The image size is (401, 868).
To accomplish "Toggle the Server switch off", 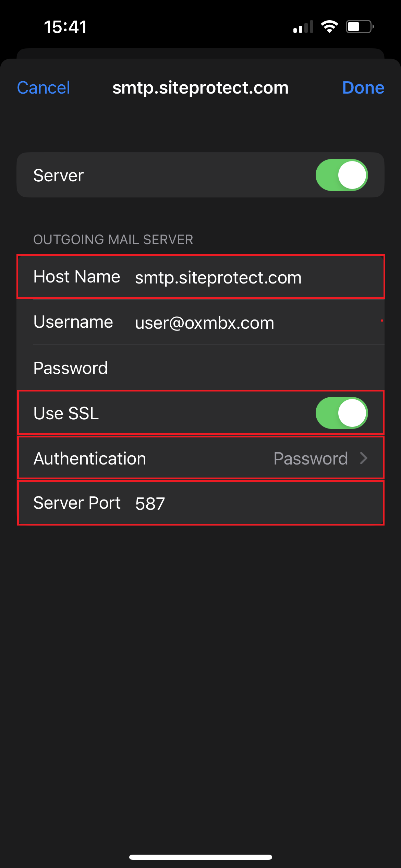I will click(x=341, y=175).
